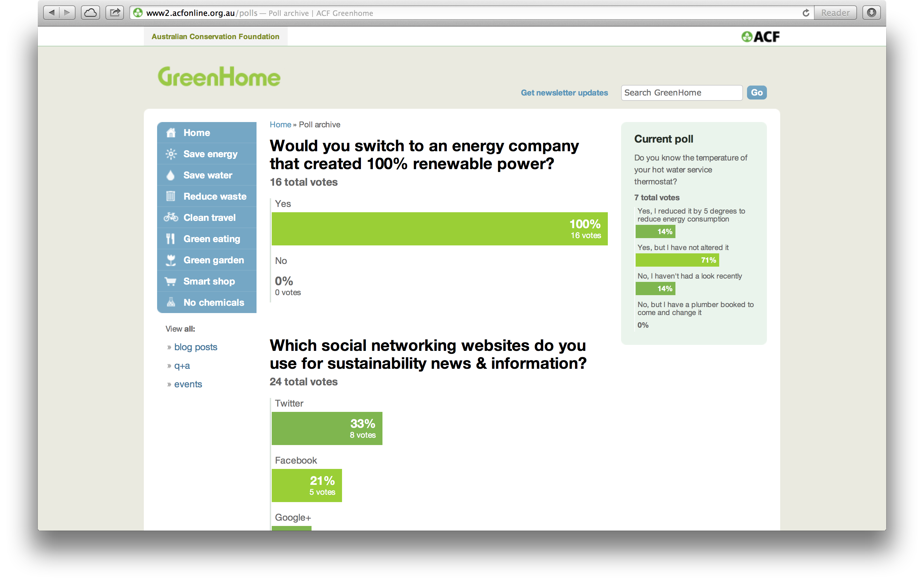
Task: Click the 14% bar under 'No, I haven't had a look recently'
Action: [x=656, y=289]
